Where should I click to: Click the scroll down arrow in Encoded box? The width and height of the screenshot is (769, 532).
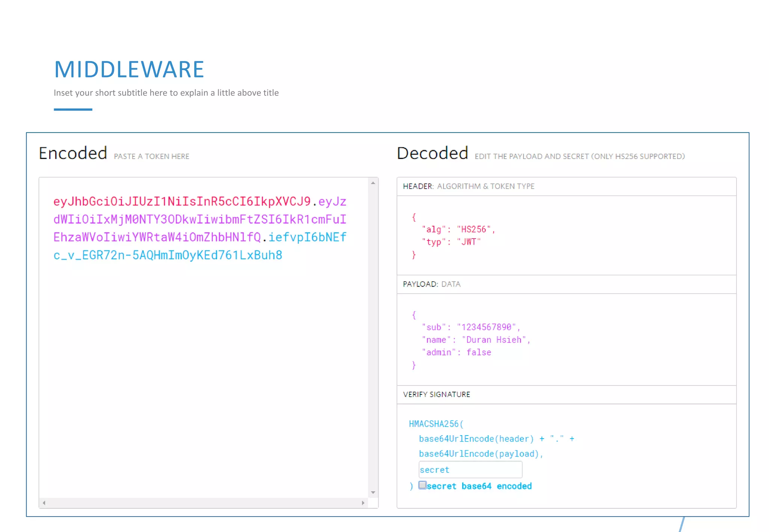coord(373,492)
